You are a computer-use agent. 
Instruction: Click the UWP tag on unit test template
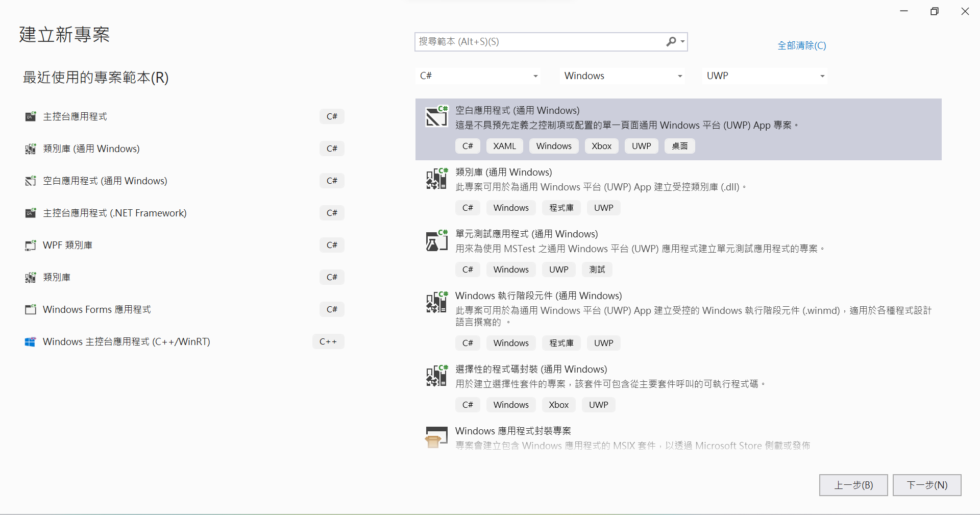(x=558, y=269)
